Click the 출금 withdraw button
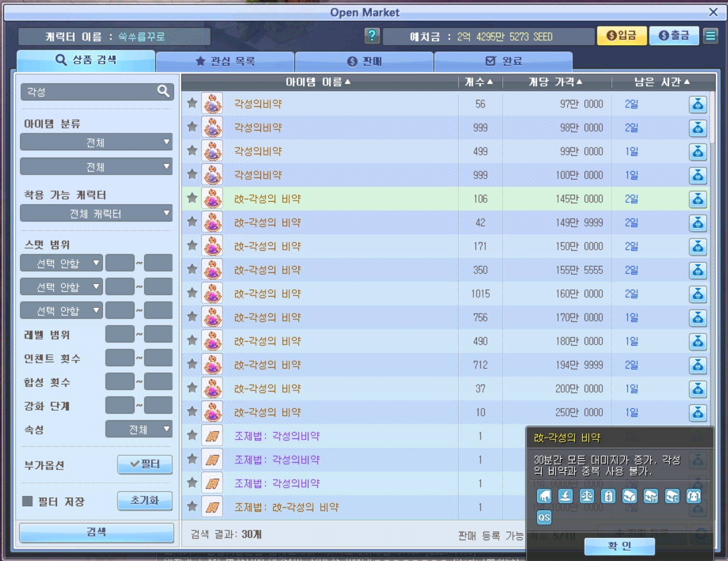728x561 pixels. (674, 36)
